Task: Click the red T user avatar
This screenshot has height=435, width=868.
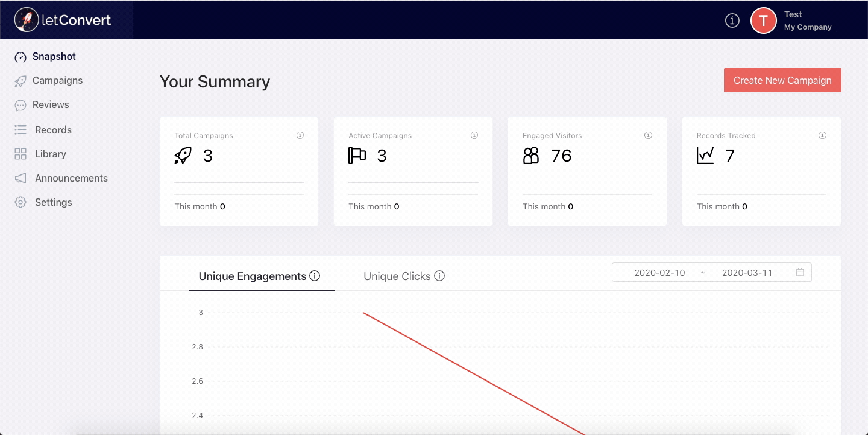Action: pyautogui.click(x=763, y=21)
